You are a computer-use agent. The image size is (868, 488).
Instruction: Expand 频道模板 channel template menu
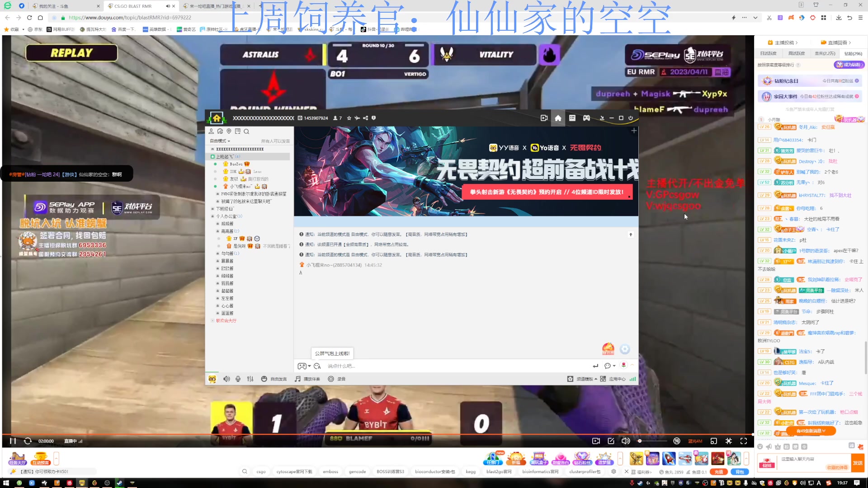pos(582,379)
